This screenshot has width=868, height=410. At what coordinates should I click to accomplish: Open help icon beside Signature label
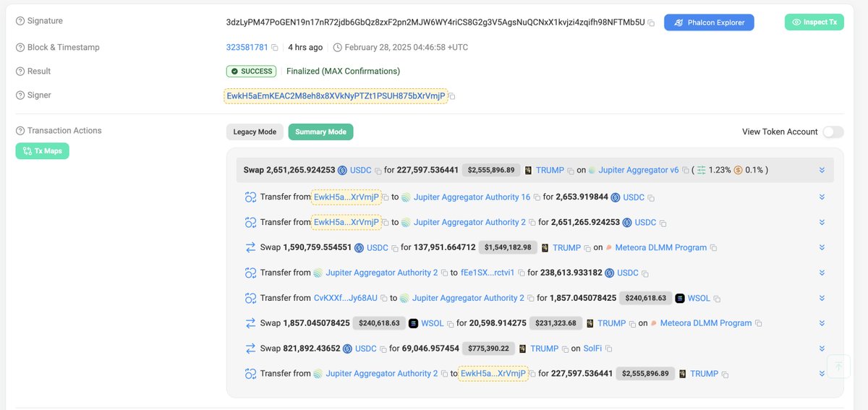20,21
